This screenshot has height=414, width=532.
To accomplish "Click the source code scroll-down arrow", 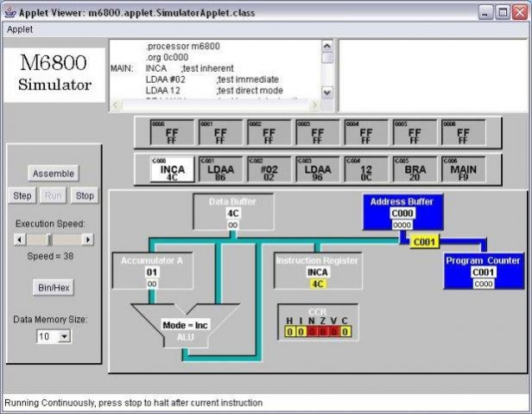I will click(x=327, y=92).
